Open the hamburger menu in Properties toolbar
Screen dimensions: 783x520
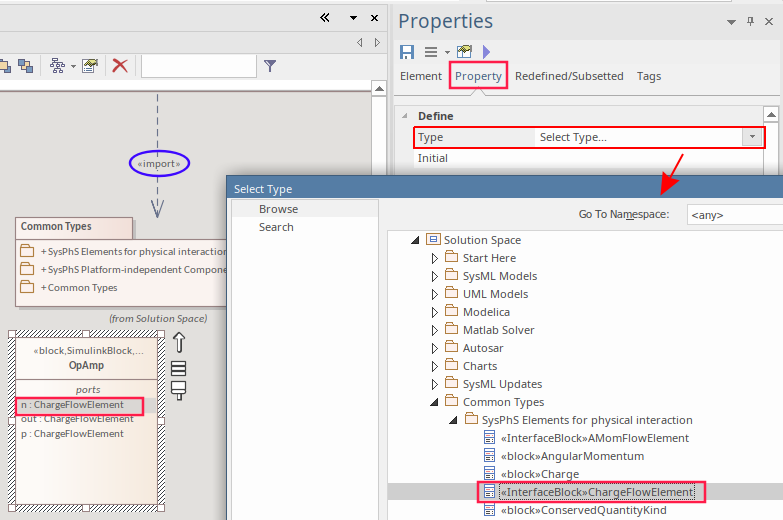431,51
